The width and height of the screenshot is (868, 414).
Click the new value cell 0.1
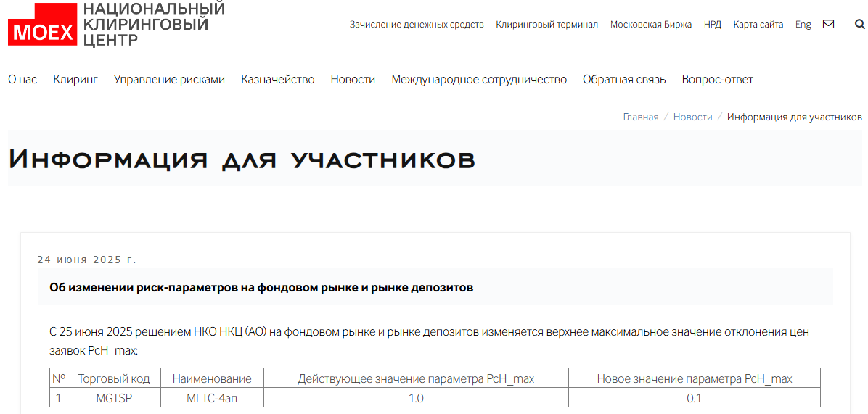click(x=694, y=398)
